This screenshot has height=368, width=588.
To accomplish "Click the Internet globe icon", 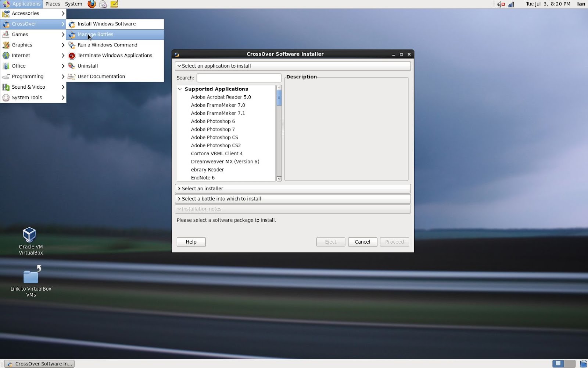I will pos(6,55).
